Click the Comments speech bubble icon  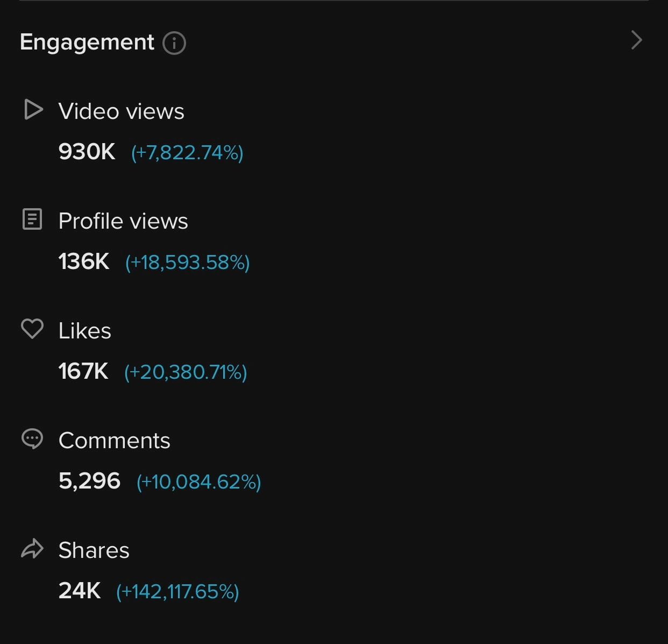tap(32, 439)
